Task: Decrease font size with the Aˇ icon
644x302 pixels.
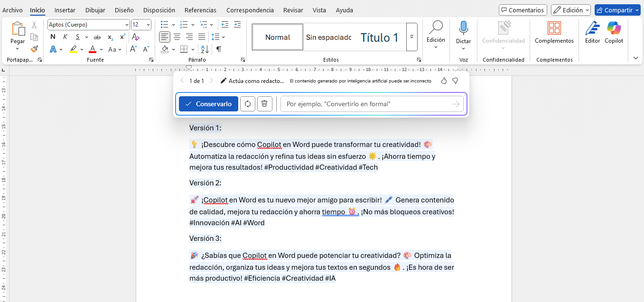Action: pyautogui.click(x=146, y=49)
